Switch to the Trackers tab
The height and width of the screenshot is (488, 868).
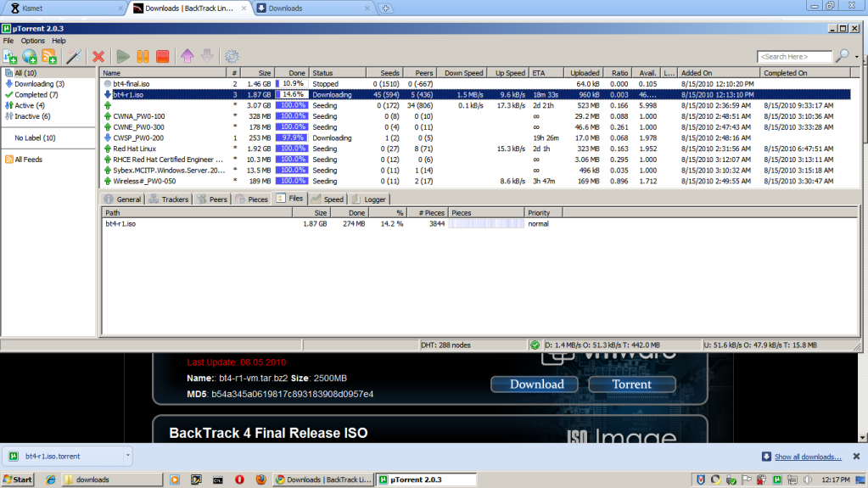(x=168, y=199)
